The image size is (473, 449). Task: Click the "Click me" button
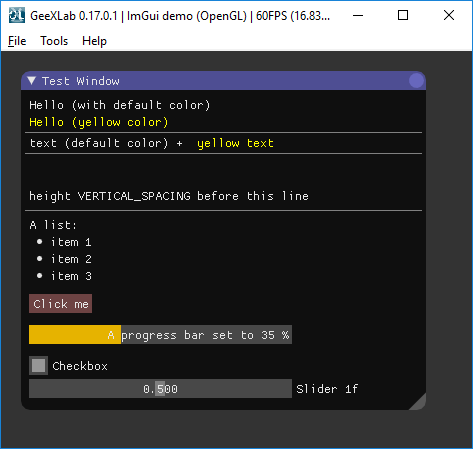coord(60,304)
